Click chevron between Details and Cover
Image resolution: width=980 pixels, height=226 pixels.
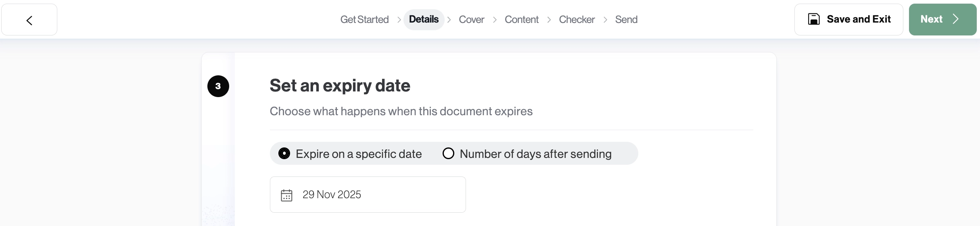[449, 20]
